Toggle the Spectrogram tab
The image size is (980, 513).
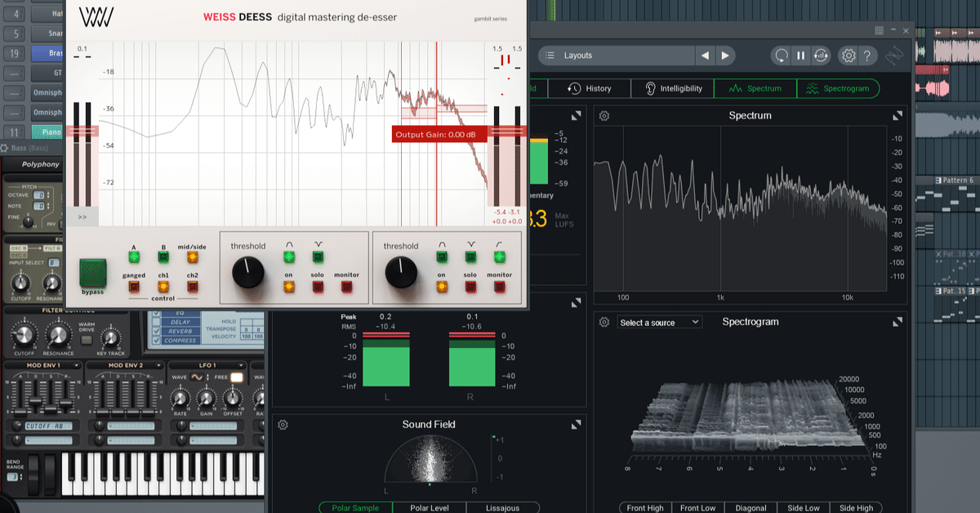[x=839, y=88]
